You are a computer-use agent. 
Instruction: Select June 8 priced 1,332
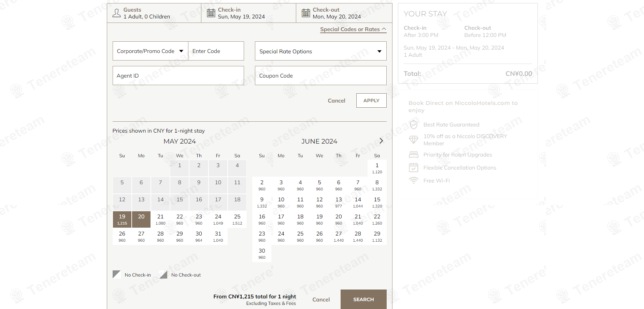(x=377, y=185)
